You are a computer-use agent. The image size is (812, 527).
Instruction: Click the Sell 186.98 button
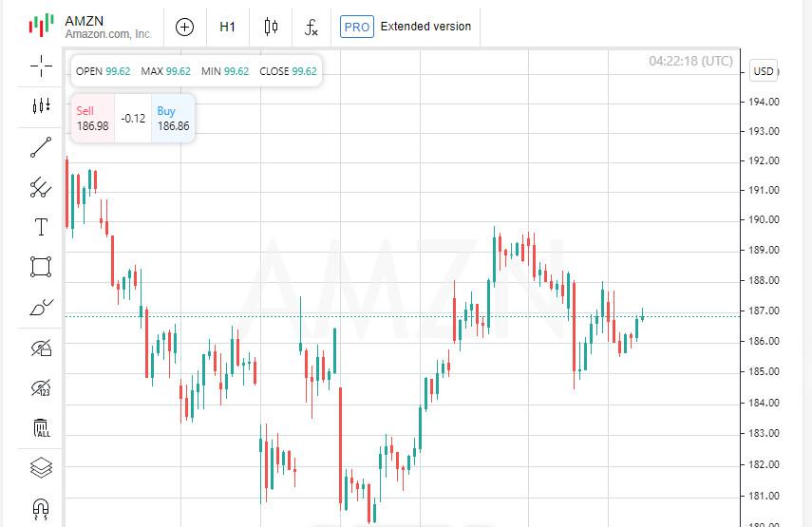click(x=93, y=119)
